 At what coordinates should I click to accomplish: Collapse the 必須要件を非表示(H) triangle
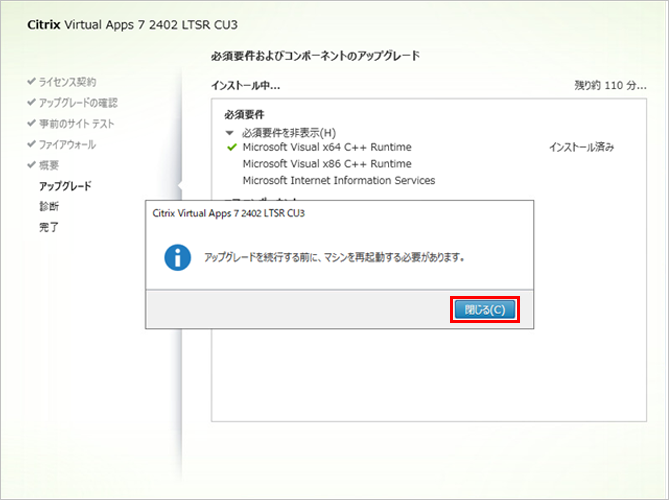point(230,132)
